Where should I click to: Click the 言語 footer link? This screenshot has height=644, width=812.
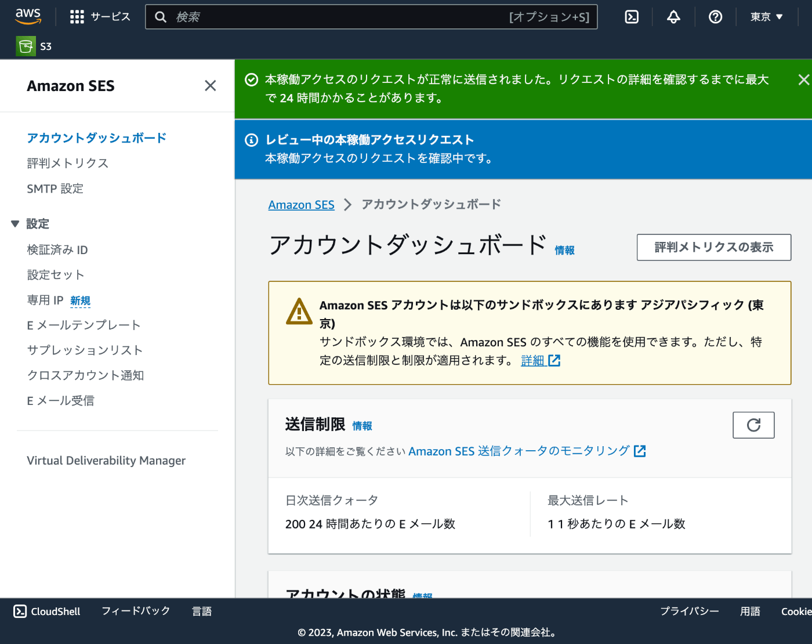click(202, 611)
